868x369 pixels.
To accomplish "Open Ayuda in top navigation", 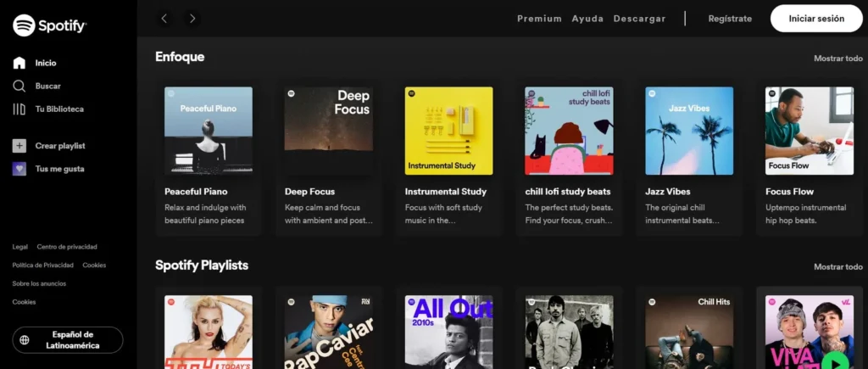I will click(x=587, y=19).
